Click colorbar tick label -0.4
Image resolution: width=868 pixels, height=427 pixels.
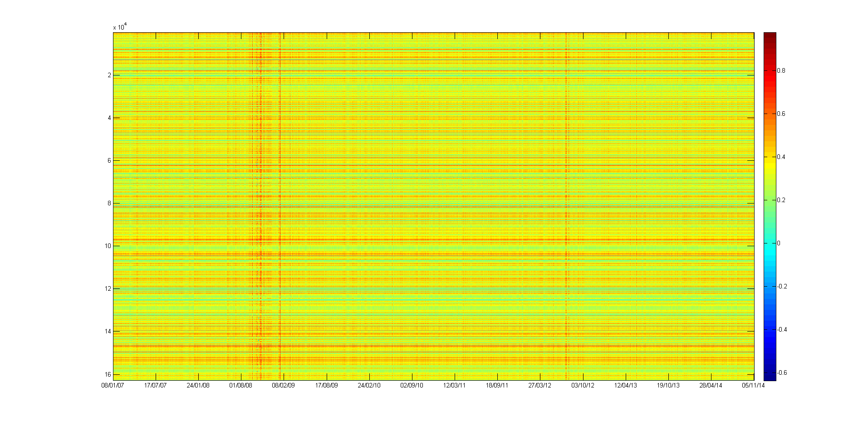pyautogui.click(x=782, y=330)
